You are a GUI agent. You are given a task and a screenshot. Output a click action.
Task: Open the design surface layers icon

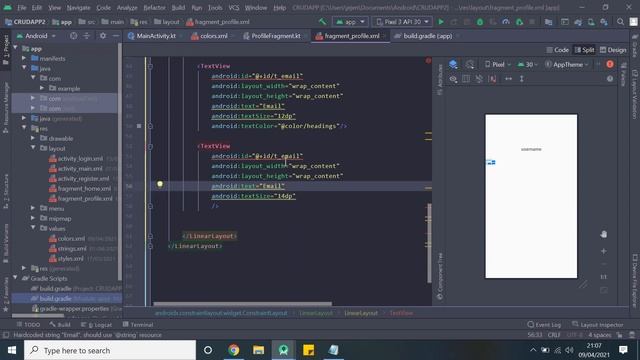(453, 64)
